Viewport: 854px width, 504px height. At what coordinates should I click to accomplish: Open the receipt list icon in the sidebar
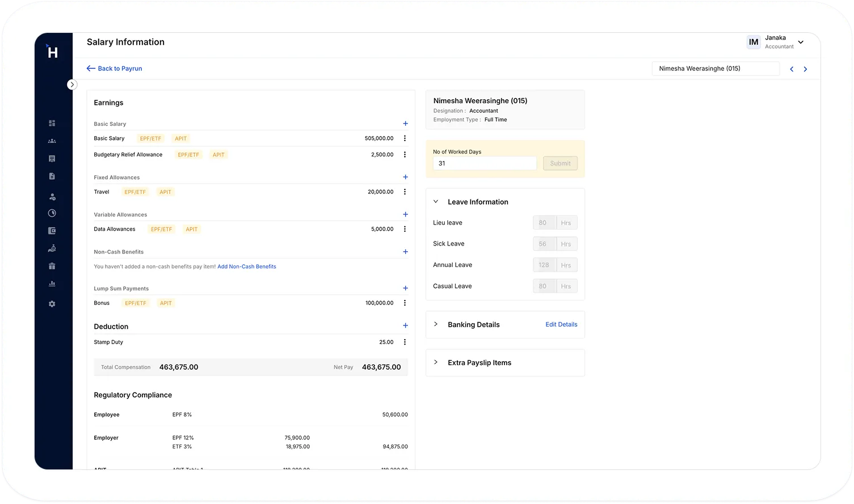click(52, 159)
